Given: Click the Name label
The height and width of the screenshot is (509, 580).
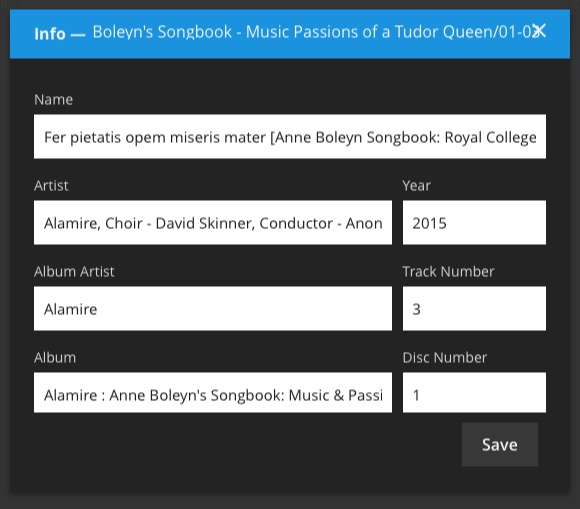Looking at the screenshot, I should (53, 100).
